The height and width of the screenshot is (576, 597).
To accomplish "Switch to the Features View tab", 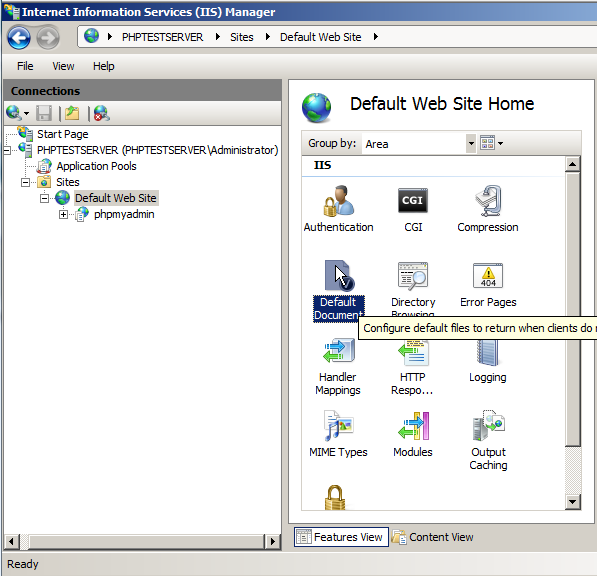I will pyautogui.click(x=341, y=537).
